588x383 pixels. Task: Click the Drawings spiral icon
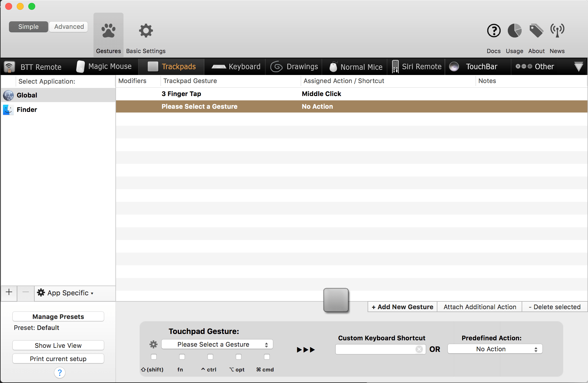pyautogui.click(x=276, y=67)
